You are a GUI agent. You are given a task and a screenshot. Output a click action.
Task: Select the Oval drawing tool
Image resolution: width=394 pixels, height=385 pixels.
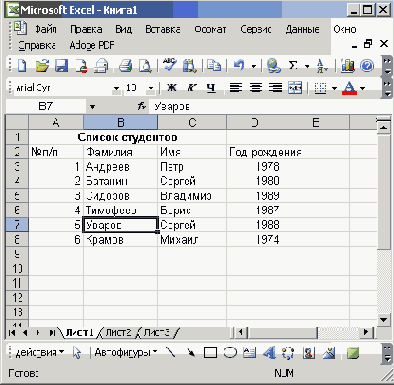(x=230, y=352)
